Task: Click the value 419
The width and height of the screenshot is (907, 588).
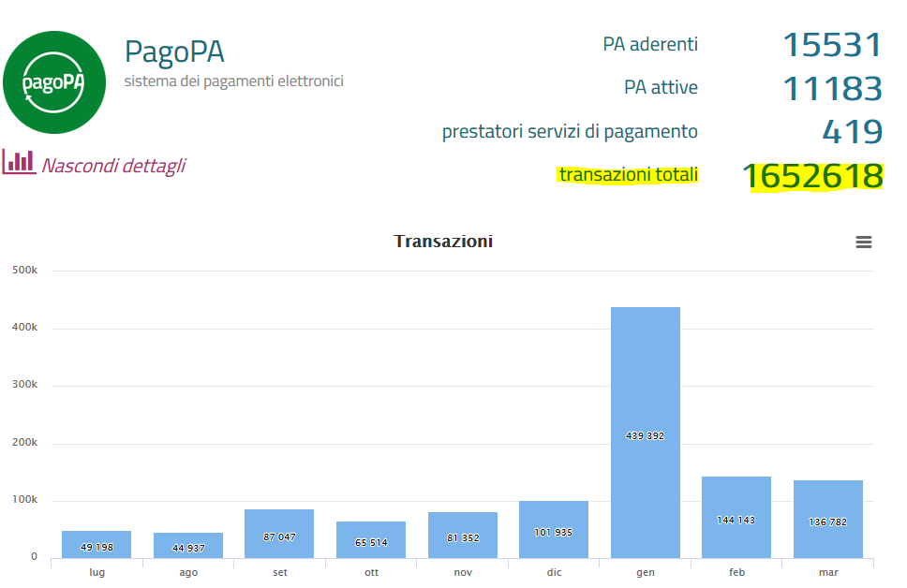Action: click(x=853, y=132)
